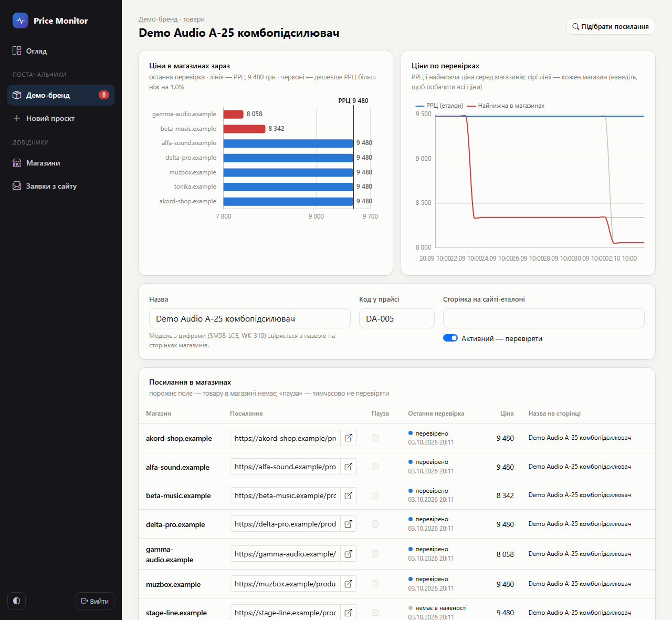
Task: Click the Код у прайсі field
Action: 397,318
